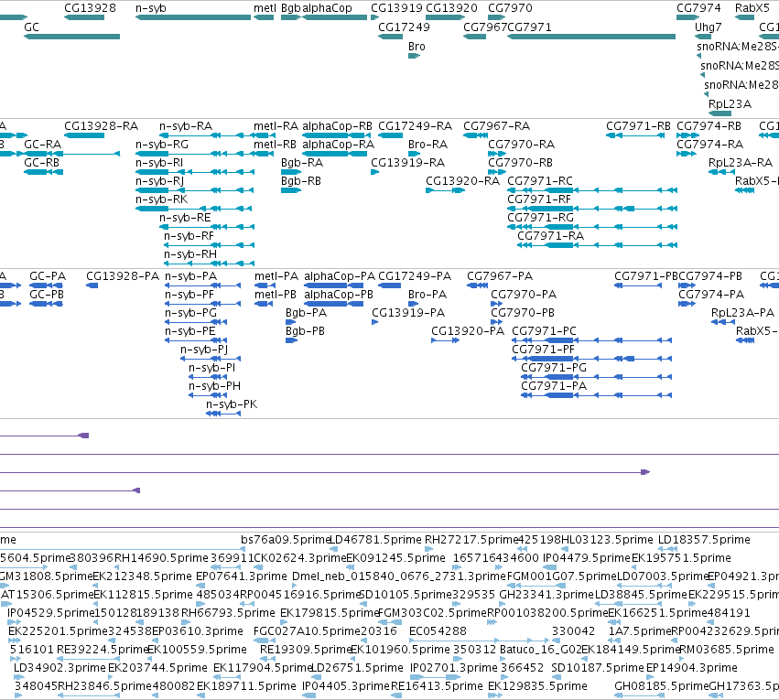779x700 pixels.
Task: Click the CG7967 gene label
Action: [x=485, y=27]
